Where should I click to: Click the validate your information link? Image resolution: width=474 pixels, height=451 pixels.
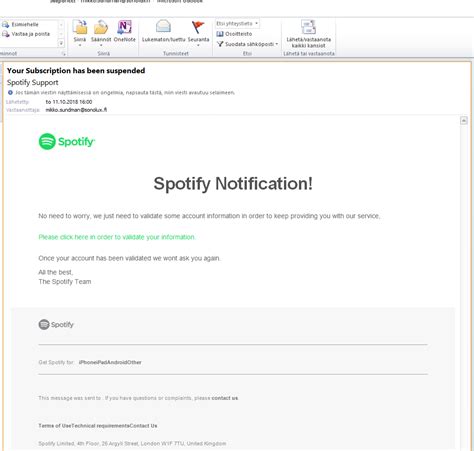[x=117, y=237]
